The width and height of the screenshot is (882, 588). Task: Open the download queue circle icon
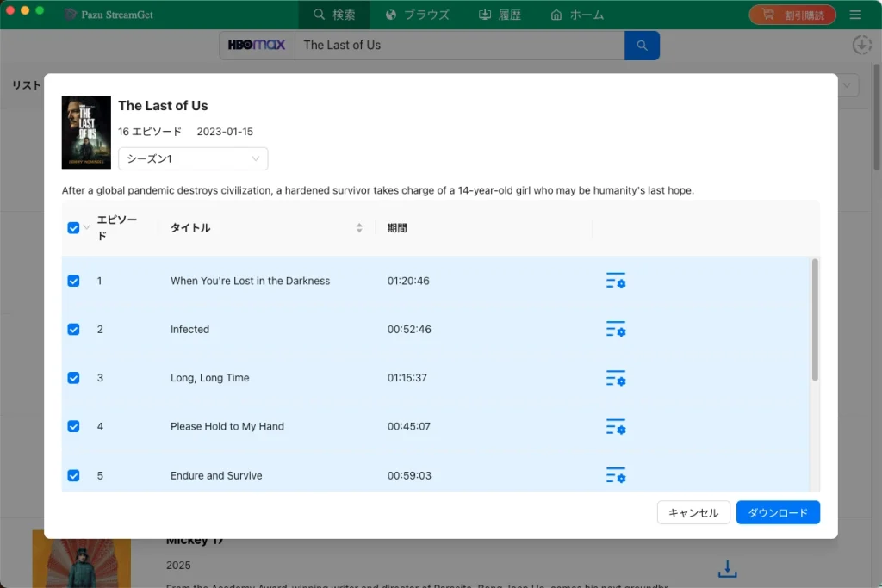click(861, 45)
